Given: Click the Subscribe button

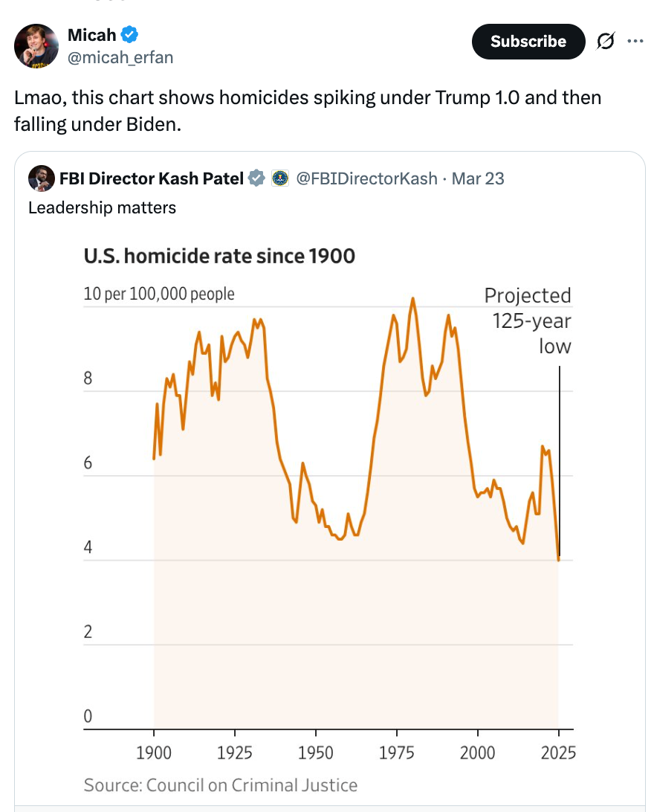Looking at the screenshot, I should point(528,42).
